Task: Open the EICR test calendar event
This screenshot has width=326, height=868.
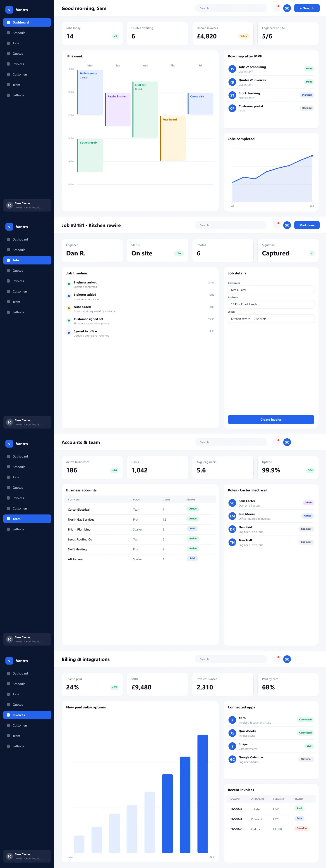Action: coord(145,109)
